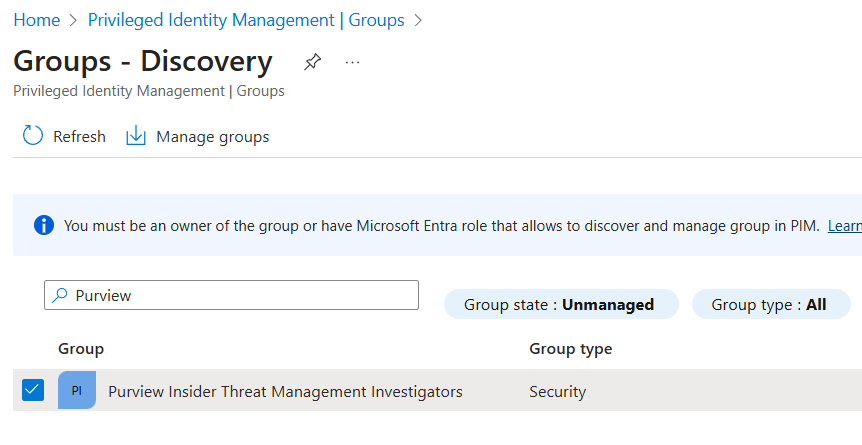Click the chevron after Home breadcrumb
This screenshot has height=445, width=862.
tap(74, 20)
